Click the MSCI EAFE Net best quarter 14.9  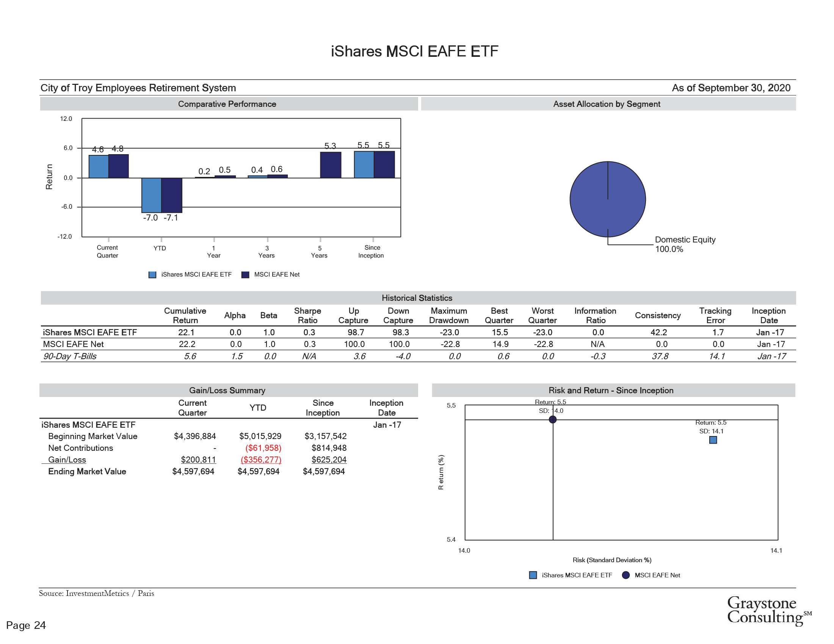click(500, 344)
